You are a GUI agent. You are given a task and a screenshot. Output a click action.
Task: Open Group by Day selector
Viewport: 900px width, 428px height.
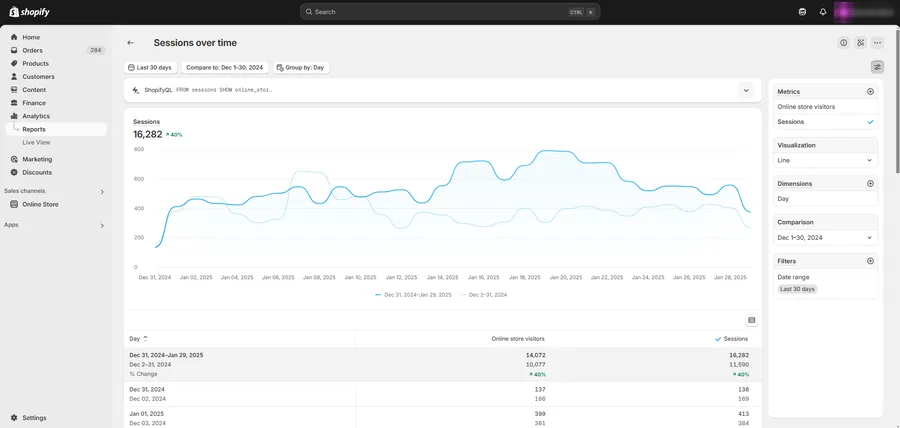click(x=301, y=68)
